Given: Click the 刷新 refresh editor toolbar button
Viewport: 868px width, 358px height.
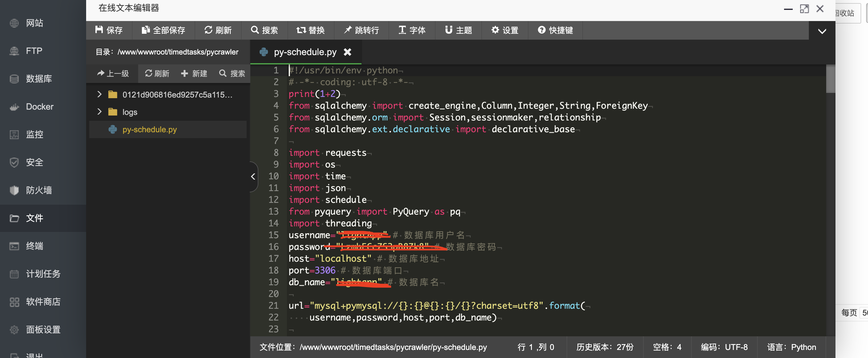Looking at the screenshot, I should point(218,30).
